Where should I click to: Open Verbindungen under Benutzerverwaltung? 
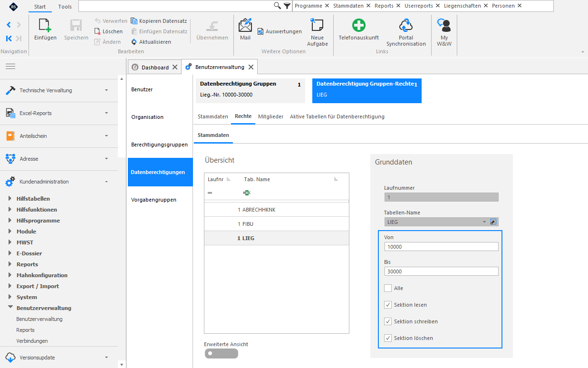pos(32,341)
